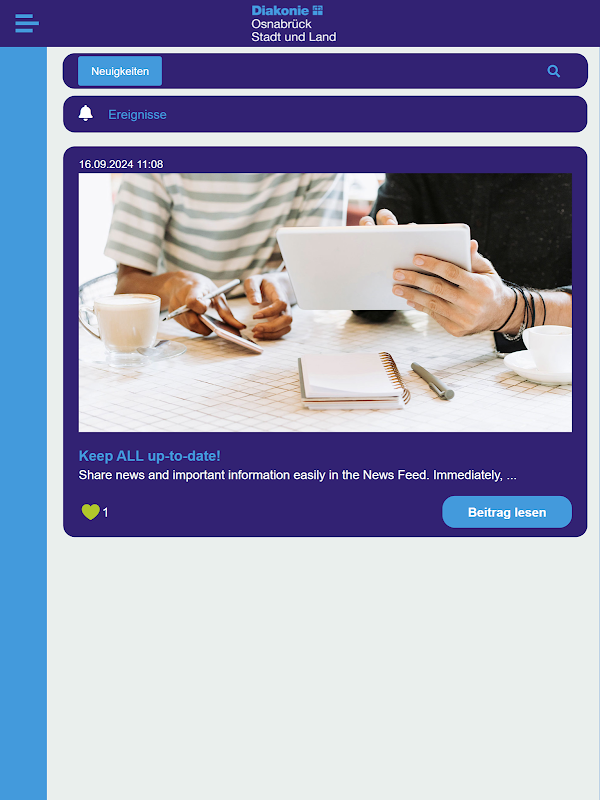Select the Neuigkeiten tab

tap(120, 71)
